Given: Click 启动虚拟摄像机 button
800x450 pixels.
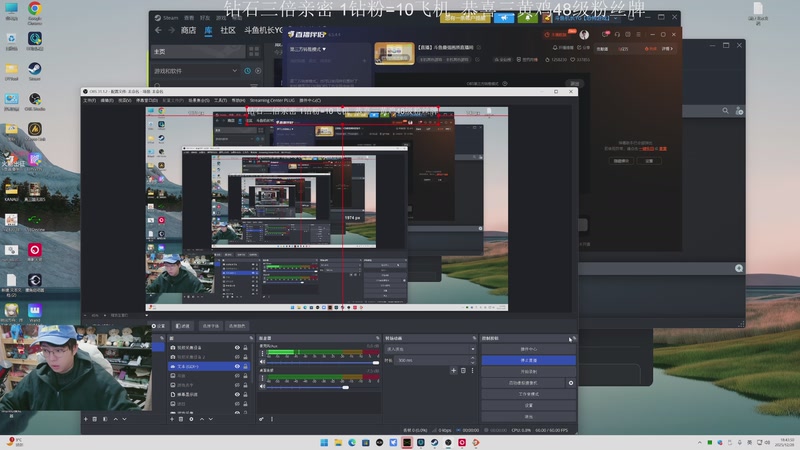Looking at the screenshot, I should coord(523,383).
